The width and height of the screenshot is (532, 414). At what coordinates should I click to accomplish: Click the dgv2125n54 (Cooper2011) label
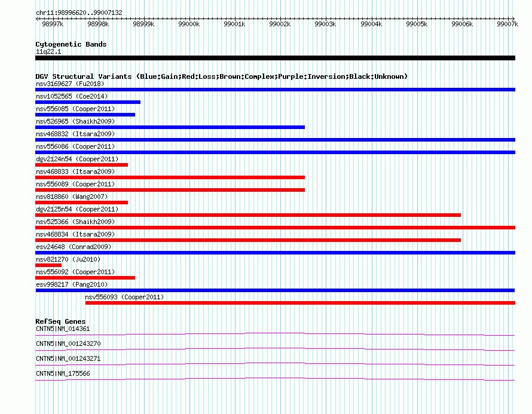click(77, 209)
